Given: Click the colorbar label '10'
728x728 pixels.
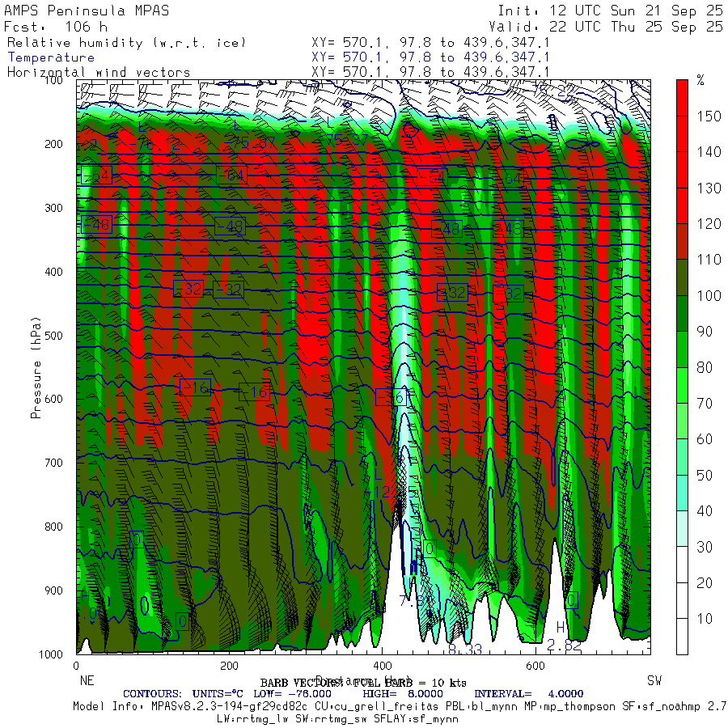Looking at the screenshot, I should click(x=705, y=619).
